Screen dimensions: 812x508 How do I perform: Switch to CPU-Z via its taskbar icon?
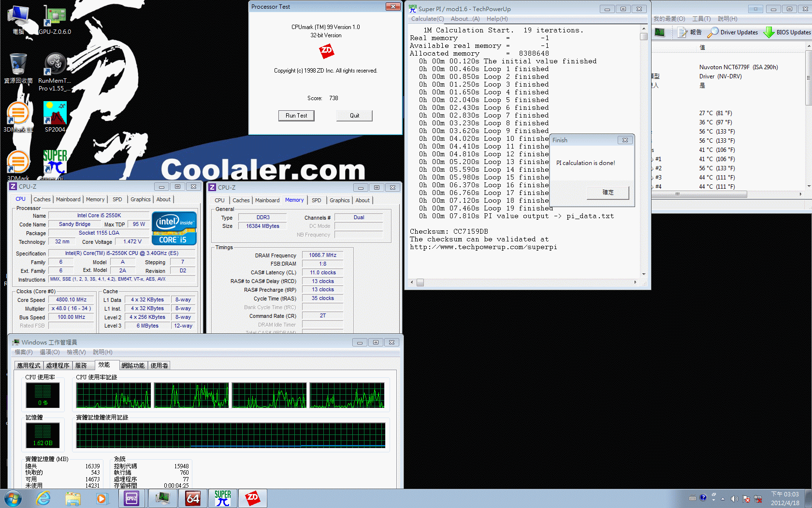tap(131, 498)
